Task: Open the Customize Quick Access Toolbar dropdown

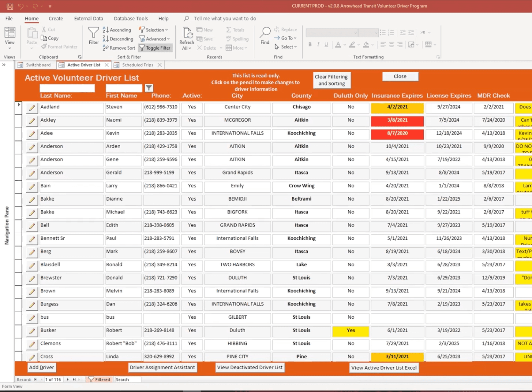Action: pos(50,6)
